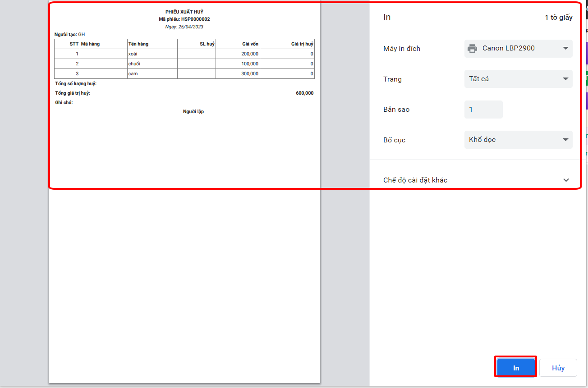Image resolution: width=588 pixels, height=388 pixels.
Task: Click the Tổng số lượng huỷ label
Action: pyautogui.click(x=76, y=84)
